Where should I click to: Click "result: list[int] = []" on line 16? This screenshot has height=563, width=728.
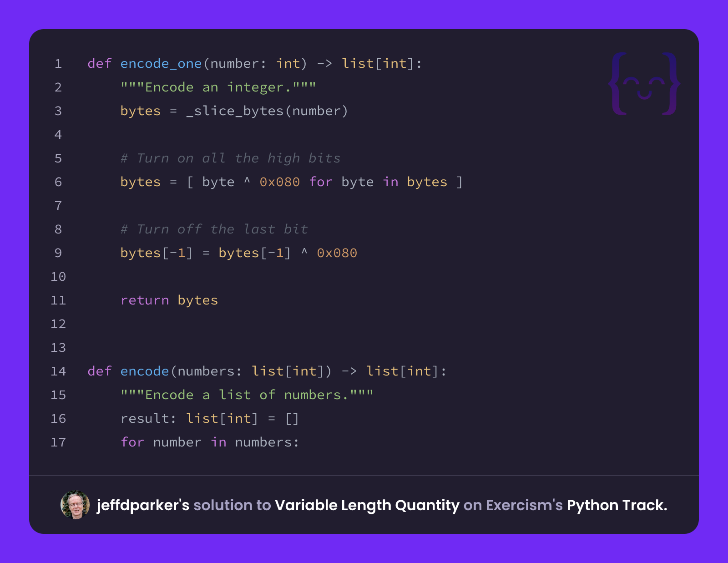pyautogui.click(x=210, y=418)
